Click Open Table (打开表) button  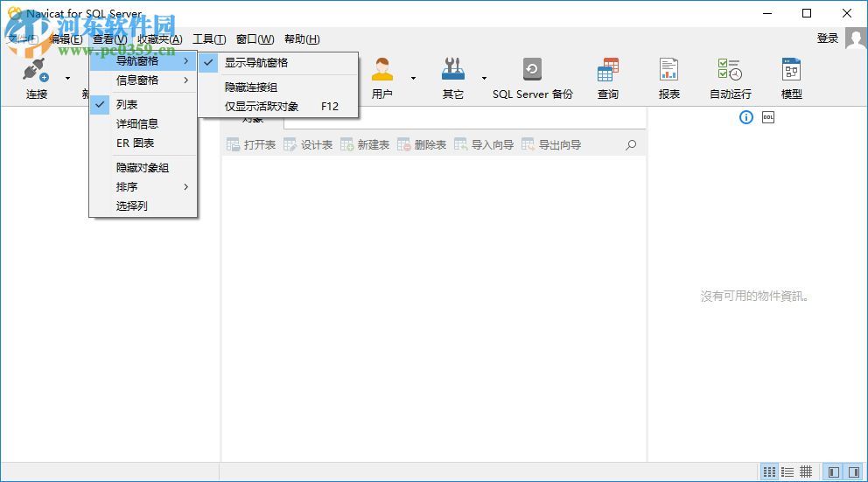click(x=251, y=145)
